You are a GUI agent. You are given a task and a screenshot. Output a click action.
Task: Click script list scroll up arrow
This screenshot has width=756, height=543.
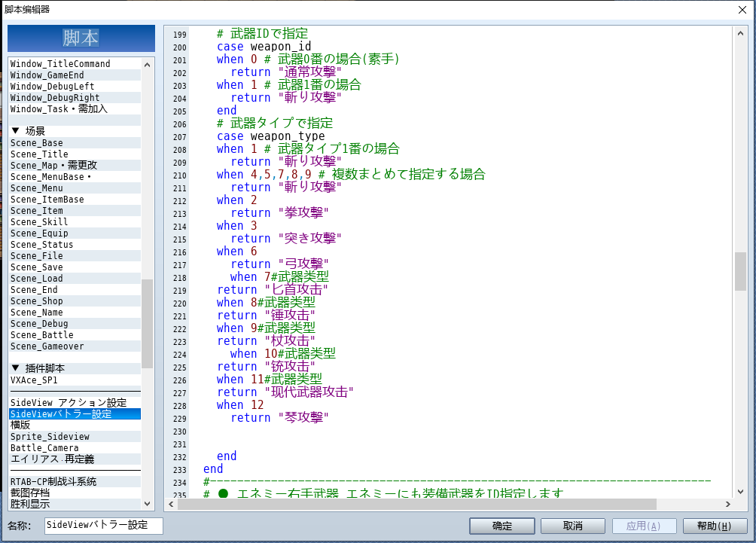click(x=147, y=65)
